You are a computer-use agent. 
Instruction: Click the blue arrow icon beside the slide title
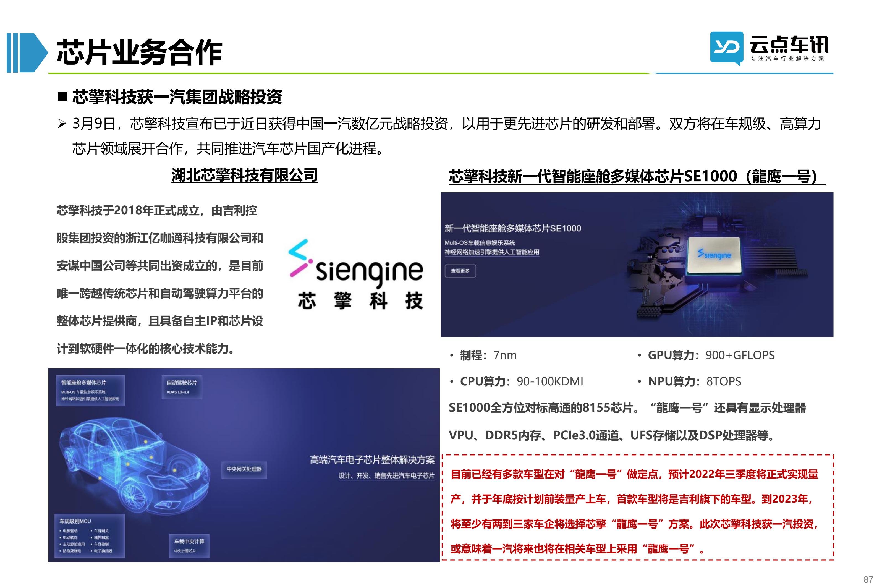click(27, 53)
